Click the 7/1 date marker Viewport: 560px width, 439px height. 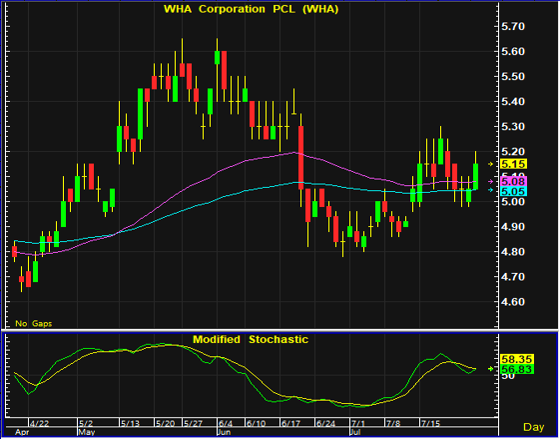[358, 424]
